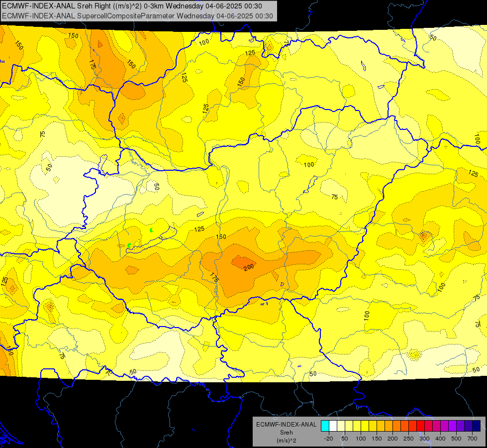Click the legend value label 300
This screenshot has height=448, width=487.
[425, 439]
